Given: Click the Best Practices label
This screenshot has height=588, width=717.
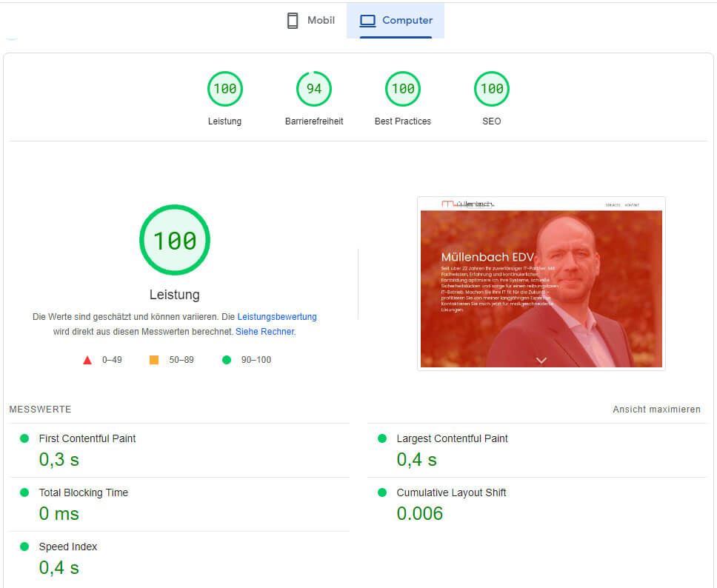Looking at the screenshot, I should coord(403,121).
